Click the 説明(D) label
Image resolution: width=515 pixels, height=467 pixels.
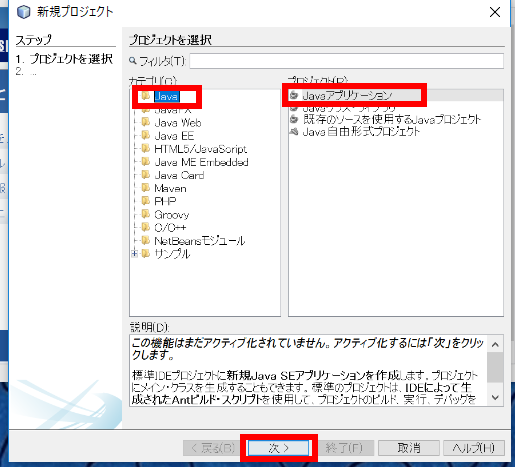coord(150,327)
